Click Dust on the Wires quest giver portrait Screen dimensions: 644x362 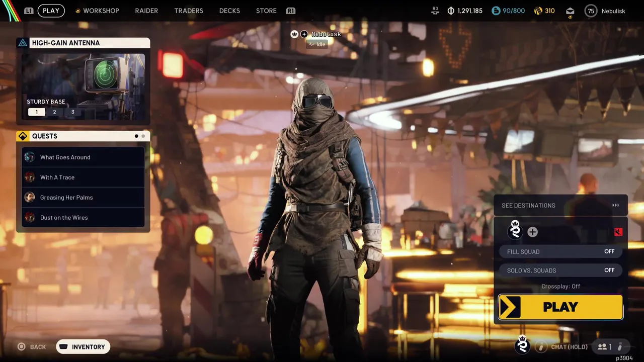(30, 217)
